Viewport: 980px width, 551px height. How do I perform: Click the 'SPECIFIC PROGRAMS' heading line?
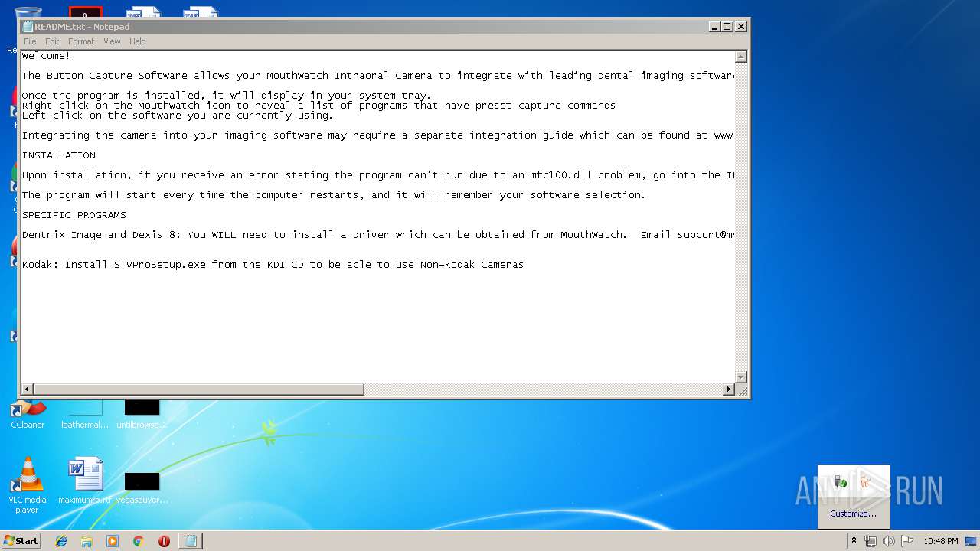74,215
